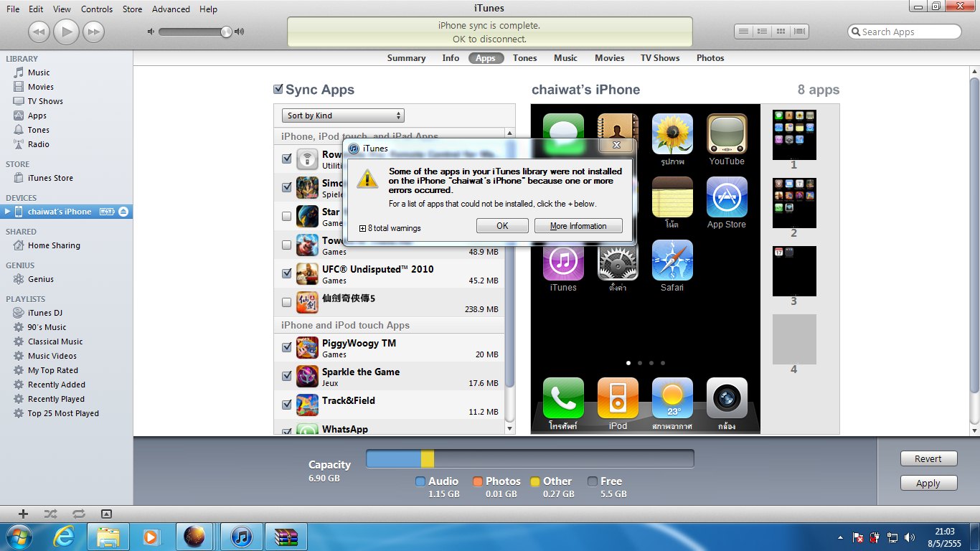Switch to grid view icon
The height and width of the screenshot is (551, 980).
pyautogui.click(x=781, y=32)
